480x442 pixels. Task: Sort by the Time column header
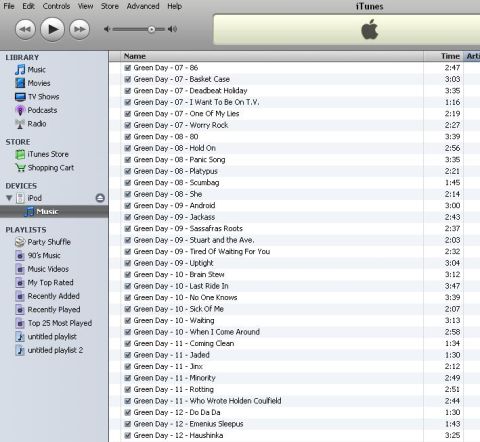444,56
